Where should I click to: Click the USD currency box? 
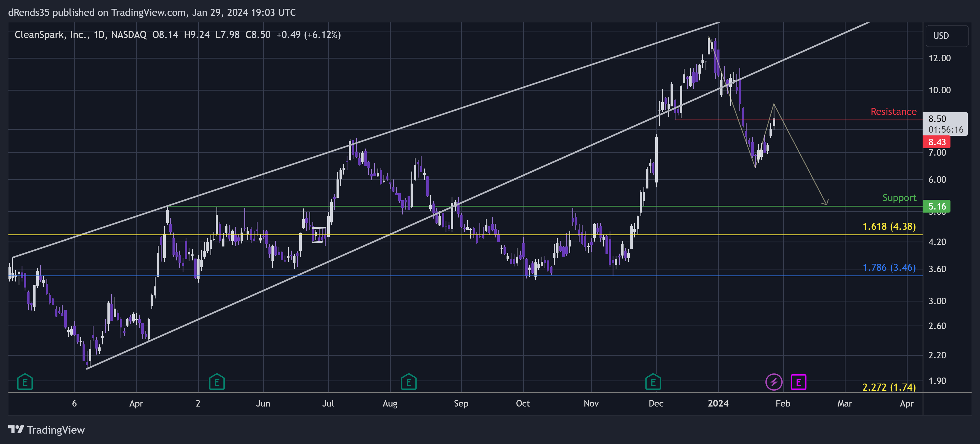tap(947, 36)
